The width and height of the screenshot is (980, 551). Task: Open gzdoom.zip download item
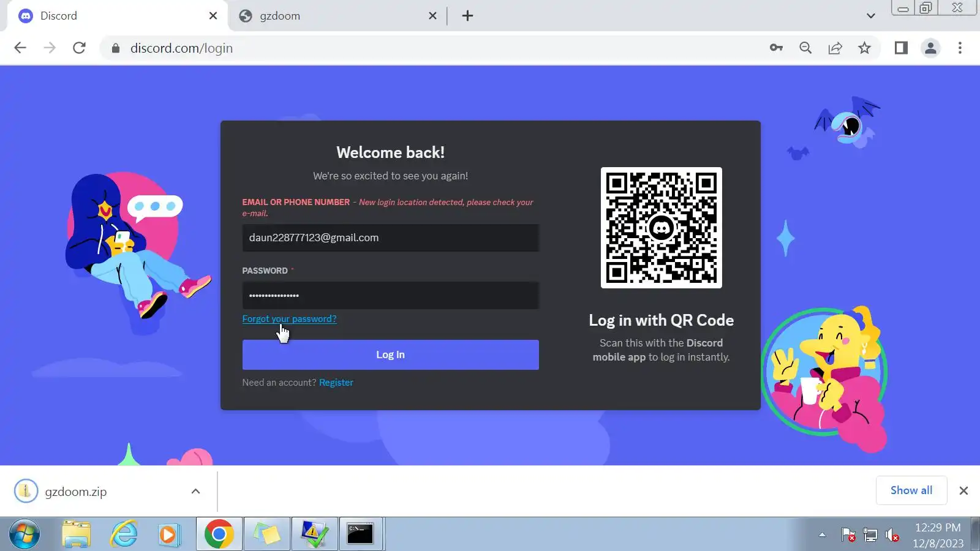pos(76,492)
